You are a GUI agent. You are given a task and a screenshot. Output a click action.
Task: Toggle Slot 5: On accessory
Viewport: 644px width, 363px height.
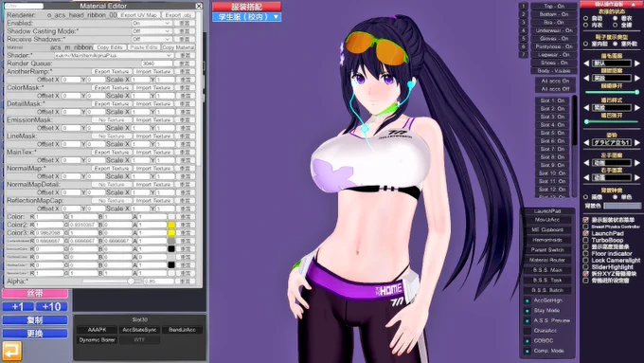pos(552,133)
